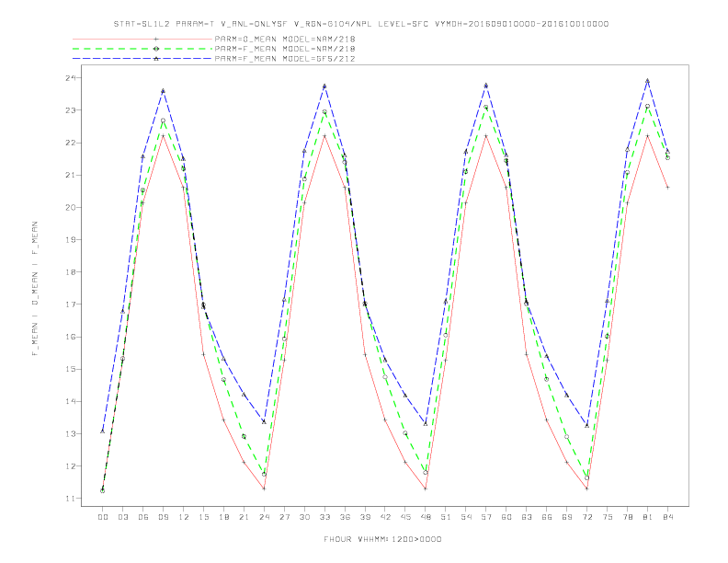728x563 pixels.
Task: Click x-axis forecast hour label 03
Action: 122,517
